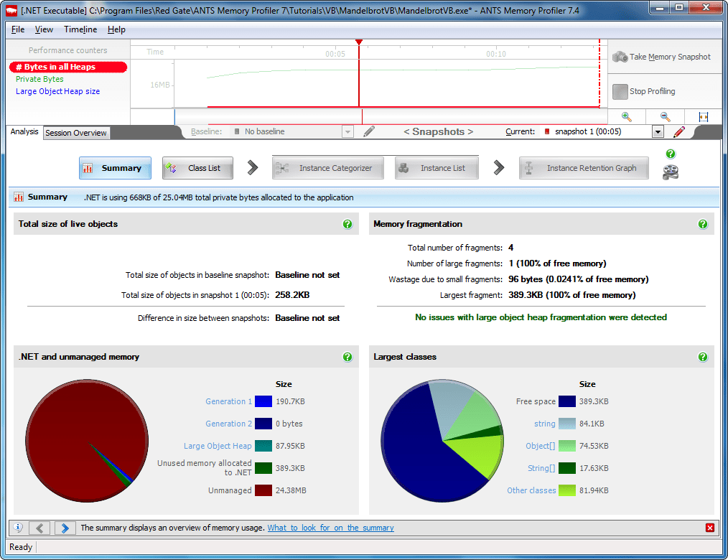Click the red marker on the timeline

[359, 43]
